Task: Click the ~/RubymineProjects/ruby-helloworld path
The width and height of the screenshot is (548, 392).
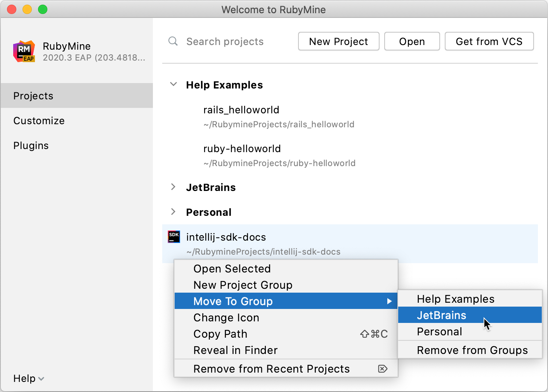Action: pyautogui.click(x=279, y=163)
